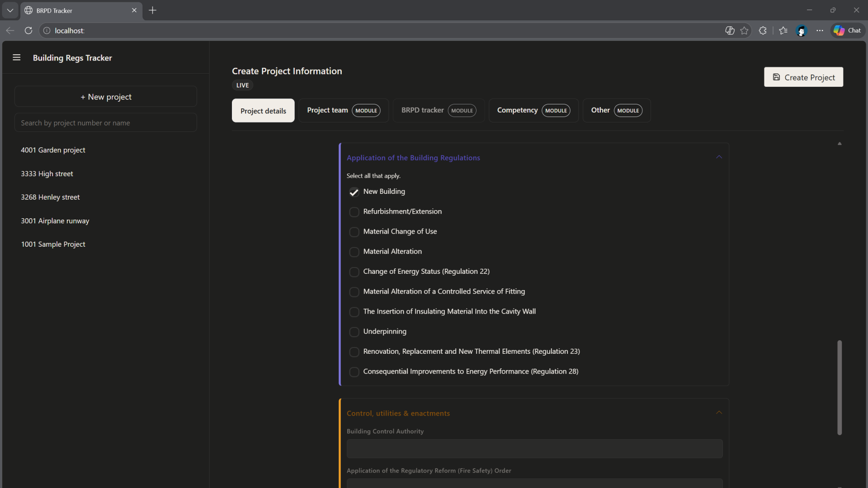The height and width of the screenshot is (488, 868).
Task: Open the sidebar hamburger menu
Action: coord(17,57)
